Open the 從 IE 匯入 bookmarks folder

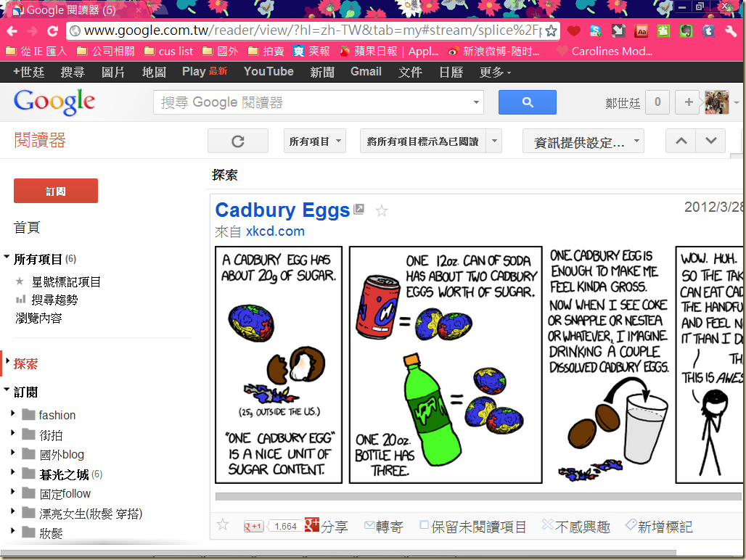(x=36, y=51)
